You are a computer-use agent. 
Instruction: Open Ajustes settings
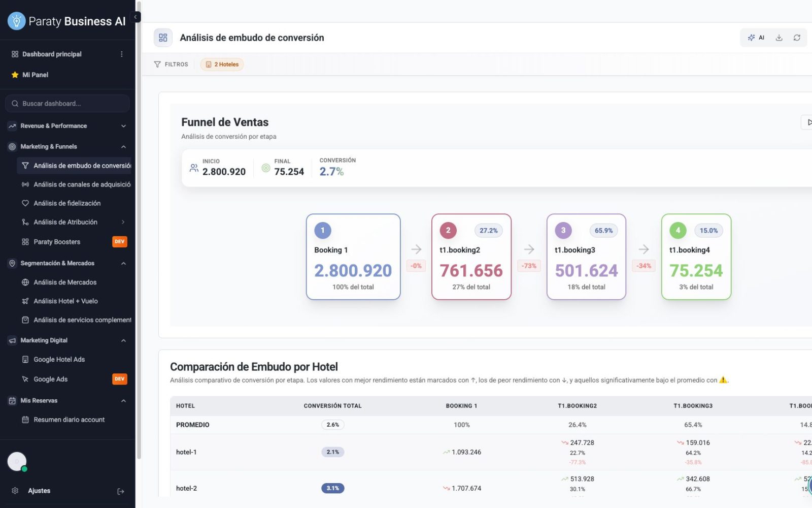[x=39, y=491]
